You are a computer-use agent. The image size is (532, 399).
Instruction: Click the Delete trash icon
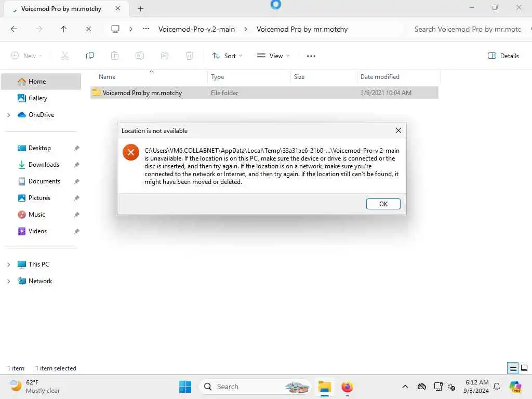[x=189, y=56]
